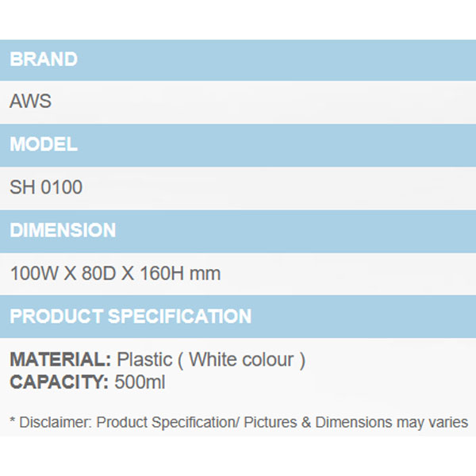
Task: Click the bold CAPACITY label
Action: [59, 382]
